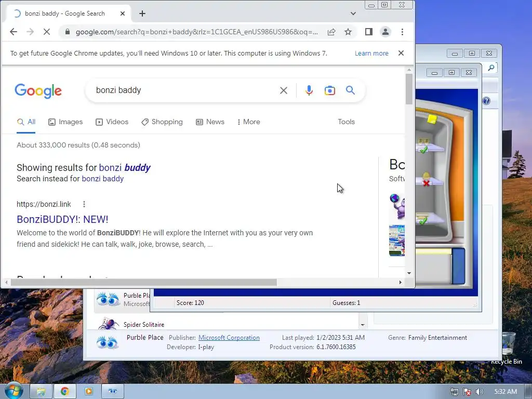Switch to the Images tab

coord(65,122)
